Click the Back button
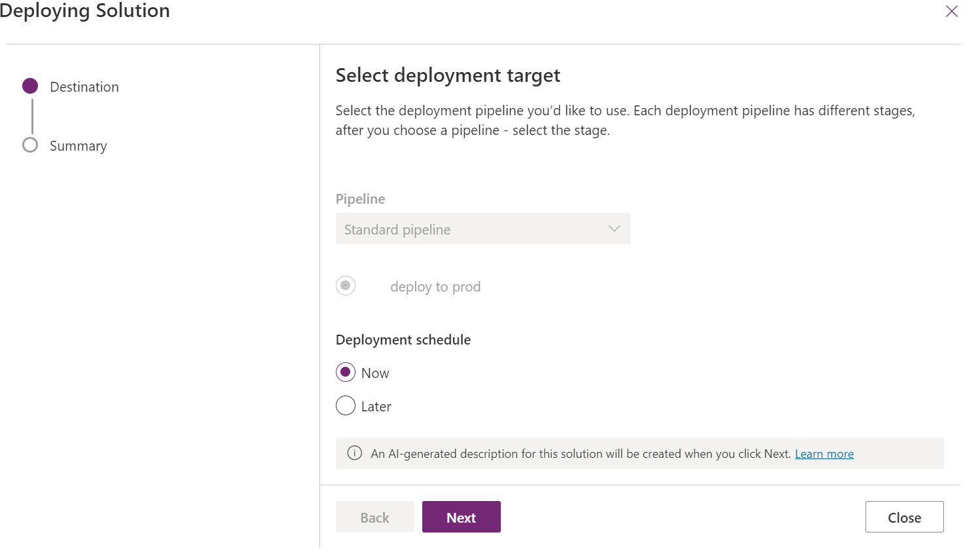 pos(374,517)
